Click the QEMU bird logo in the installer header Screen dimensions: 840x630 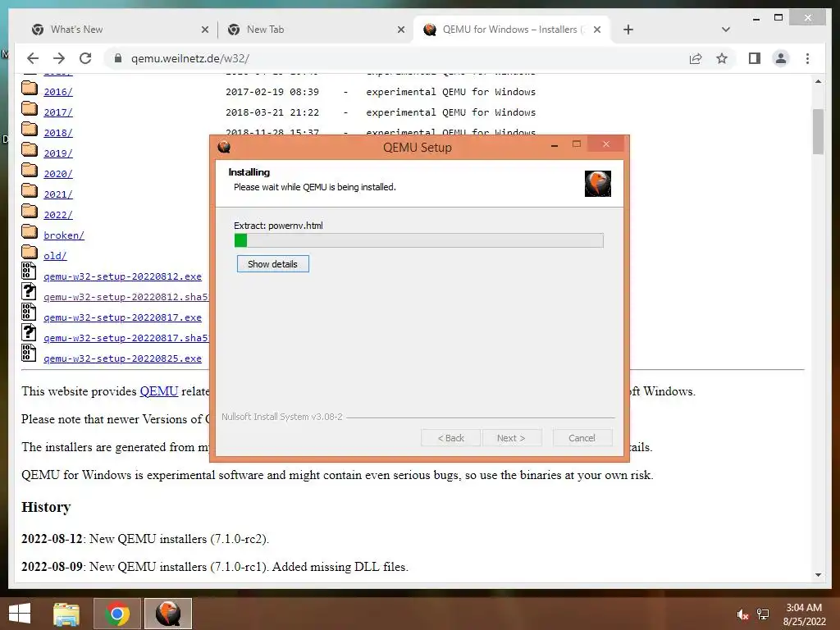point(598,184)
